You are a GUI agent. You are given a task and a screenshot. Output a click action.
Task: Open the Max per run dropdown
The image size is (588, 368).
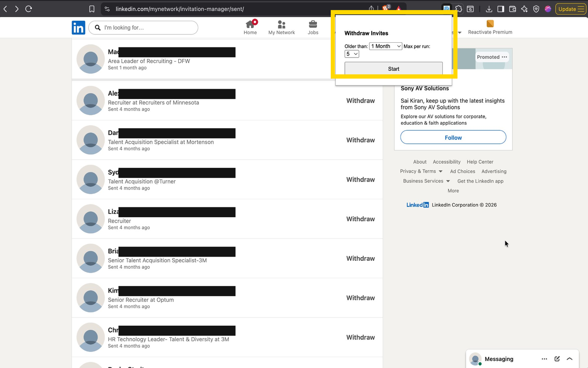[352, 54]
